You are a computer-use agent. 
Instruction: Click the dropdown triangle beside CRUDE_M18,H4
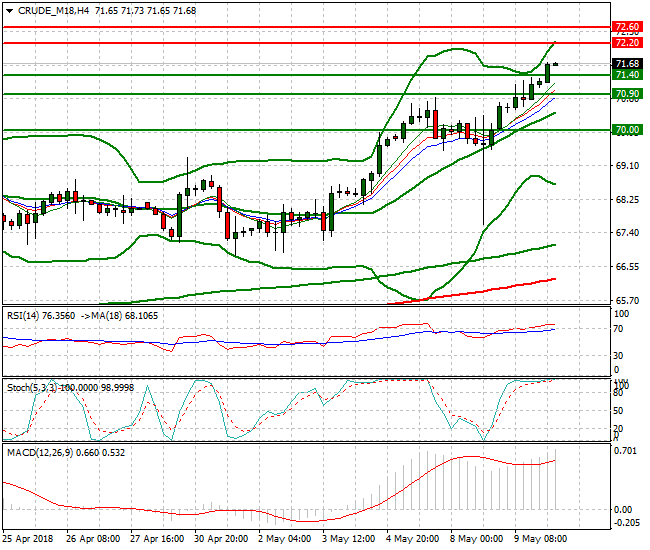pos(10,11)
